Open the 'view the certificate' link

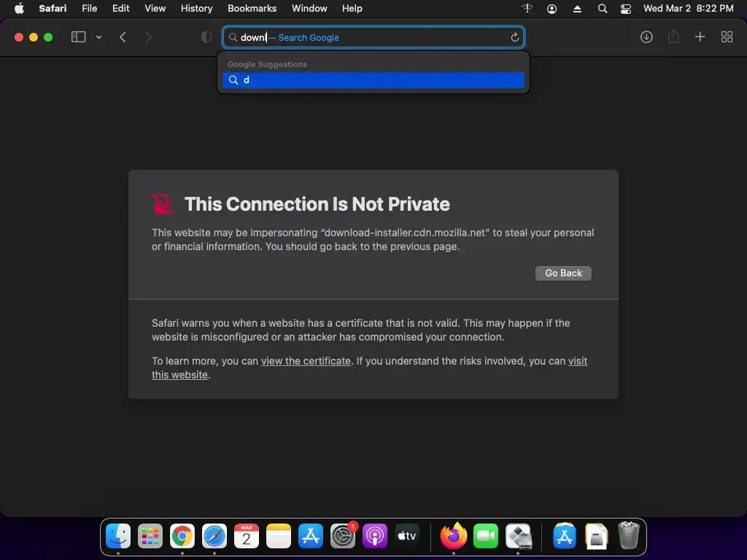pyautogui.click(x=306, y=361)
